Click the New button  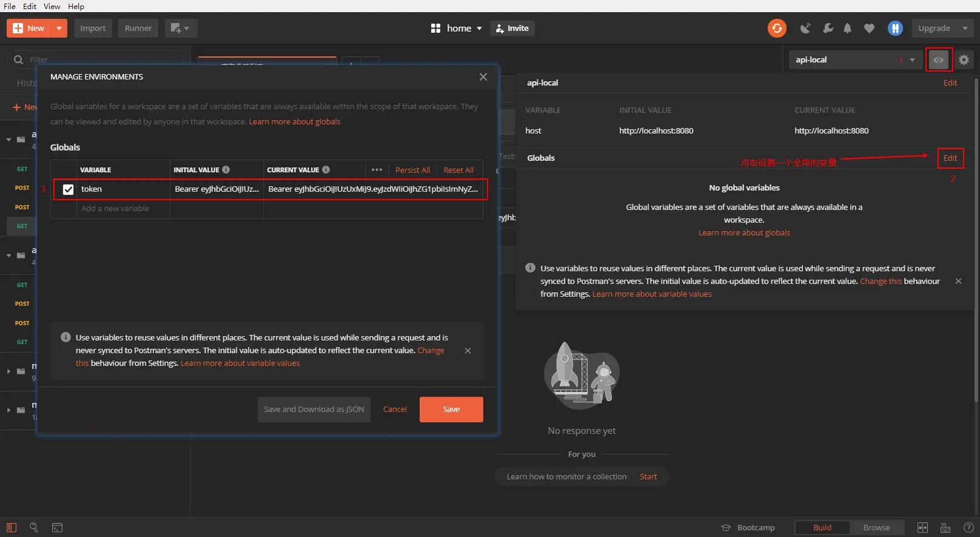click(29, 28)
